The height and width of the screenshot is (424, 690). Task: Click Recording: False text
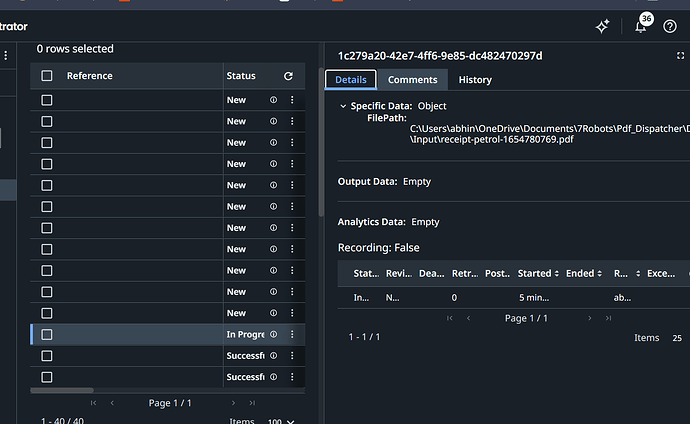coord(378,248)
